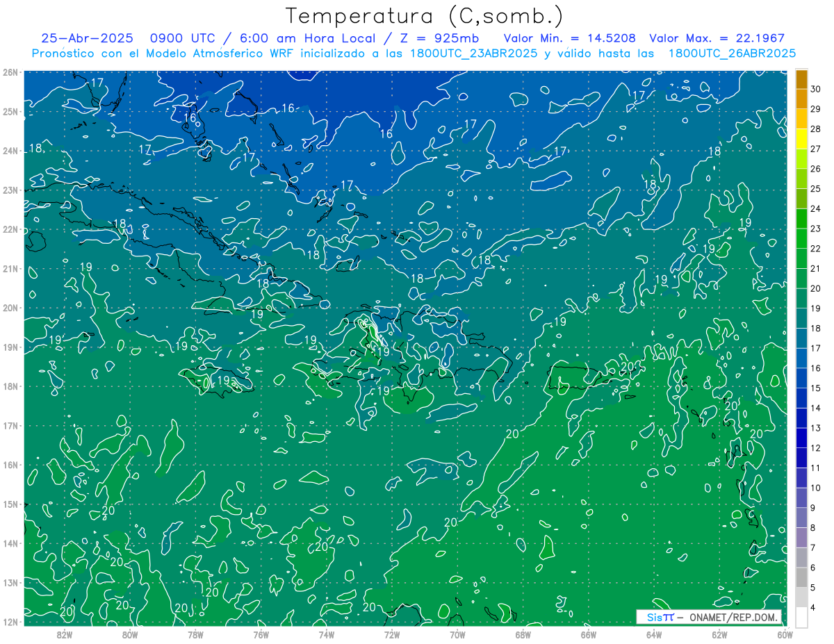Click the color scale label 8

point(813,527)
